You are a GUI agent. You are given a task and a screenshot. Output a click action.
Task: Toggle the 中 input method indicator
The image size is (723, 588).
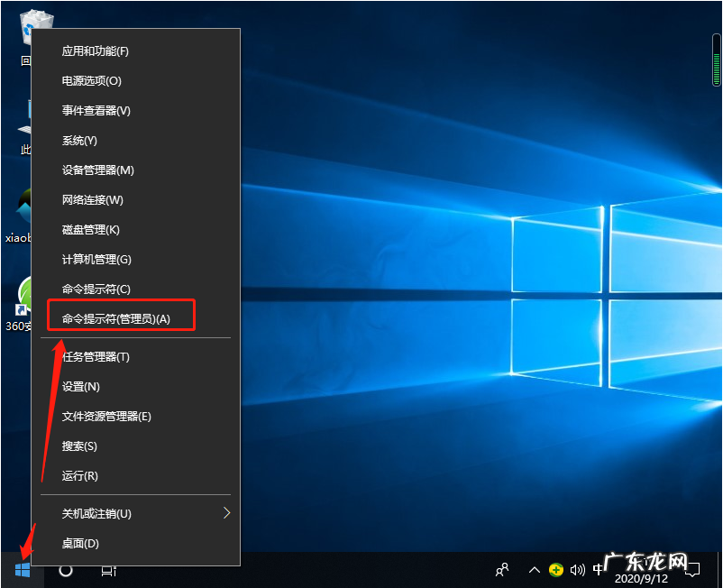coord(597,571)
